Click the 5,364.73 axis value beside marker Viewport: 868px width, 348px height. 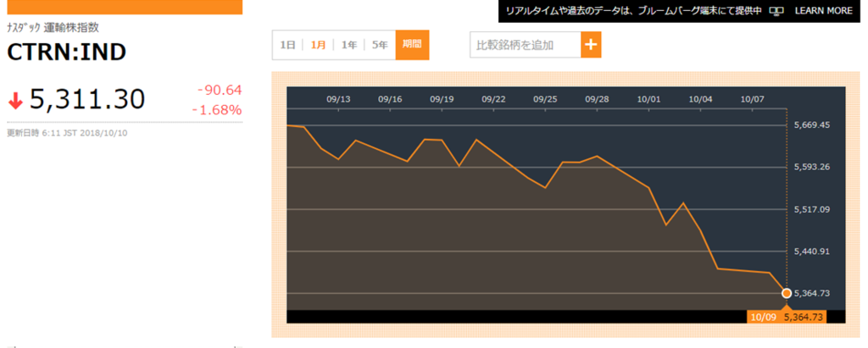point(811,293)
